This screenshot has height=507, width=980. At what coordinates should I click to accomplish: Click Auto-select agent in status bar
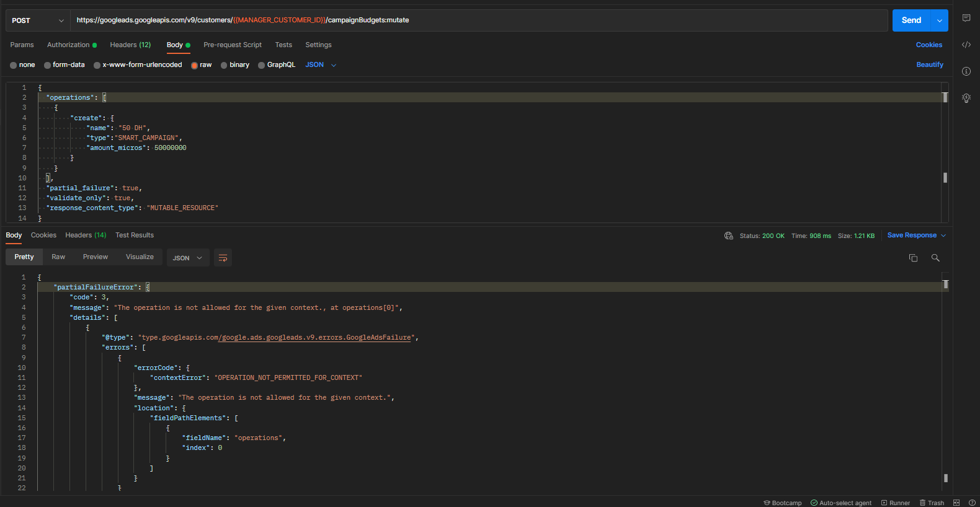841,503
